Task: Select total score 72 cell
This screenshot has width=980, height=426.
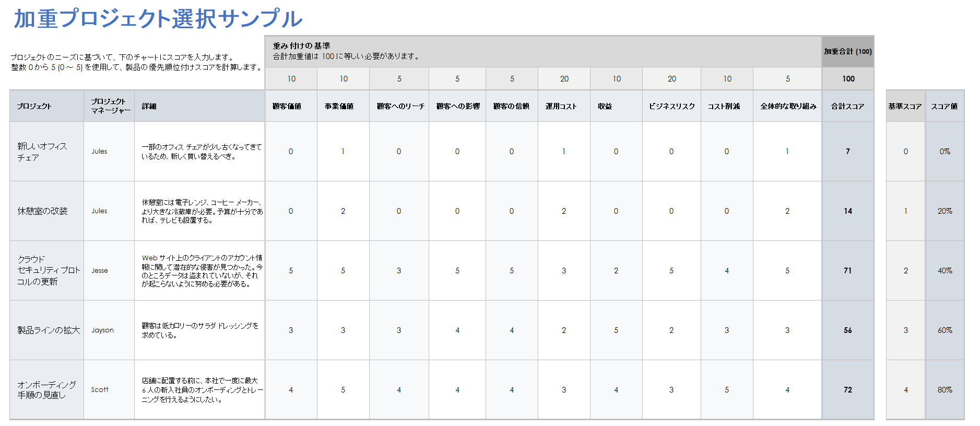Action: coord(848,389)
